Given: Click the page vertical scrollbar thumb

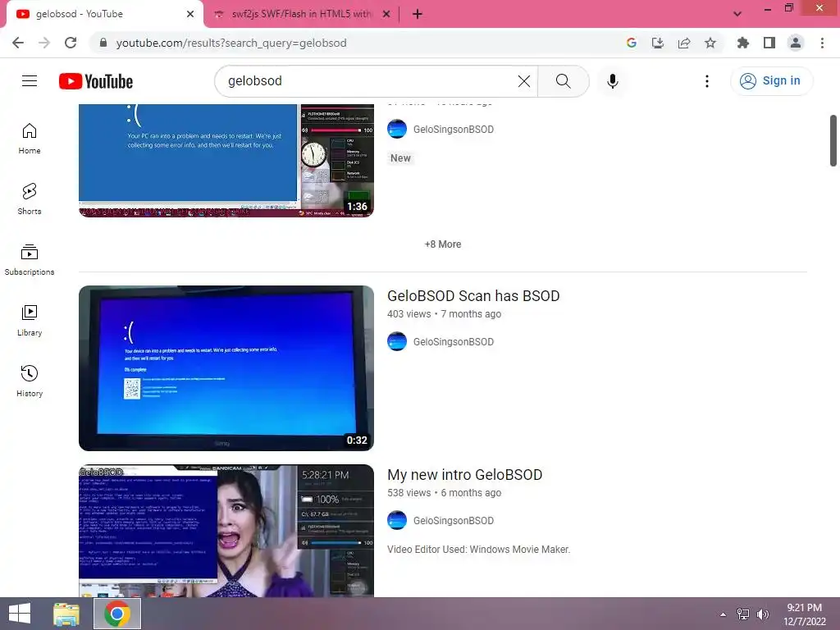Looking at the screenshot, I should coord(833,140).
